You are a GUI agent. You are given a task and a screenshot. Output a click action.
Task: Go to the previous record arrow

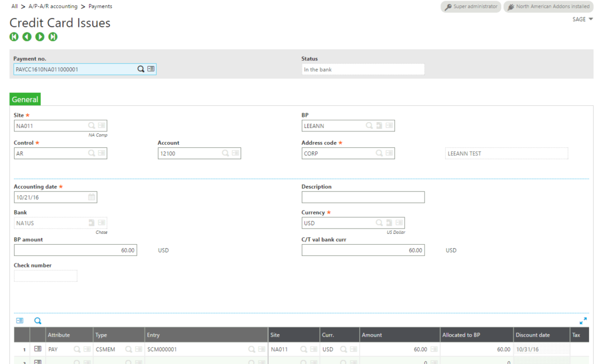27,37
